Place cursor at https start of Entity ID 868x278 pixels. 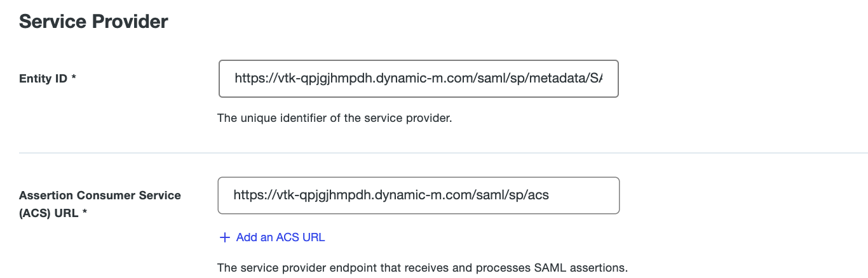point(236,79)
